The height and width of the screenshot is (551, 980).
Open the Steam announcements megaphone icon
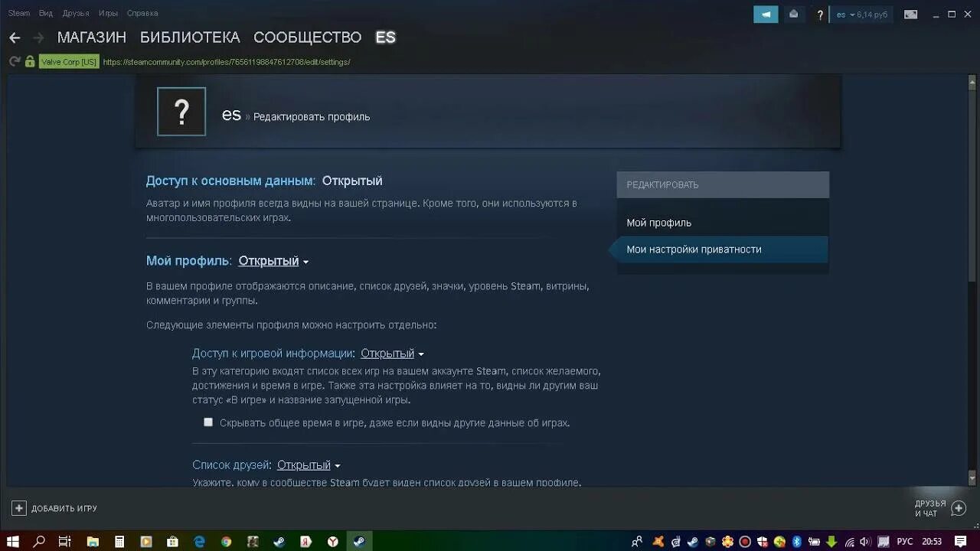coord(766,14)
